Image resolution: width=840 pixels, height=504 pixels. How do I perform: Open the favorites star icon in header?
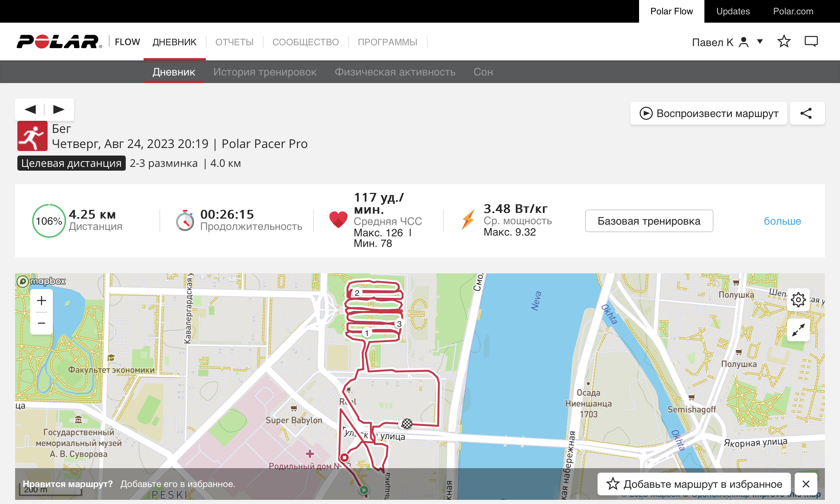click(x=784, y=42)
